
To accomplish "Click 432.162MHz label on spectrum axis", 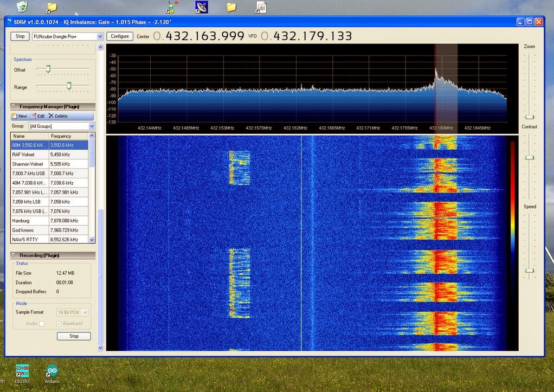I will point(295,128).
